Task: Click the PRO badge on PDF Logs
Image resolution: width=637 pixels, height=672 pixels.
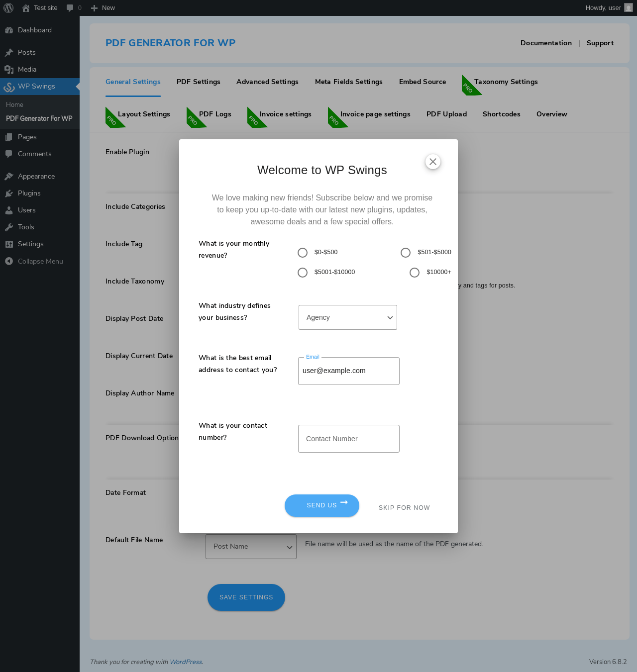Action: (193, 120)
